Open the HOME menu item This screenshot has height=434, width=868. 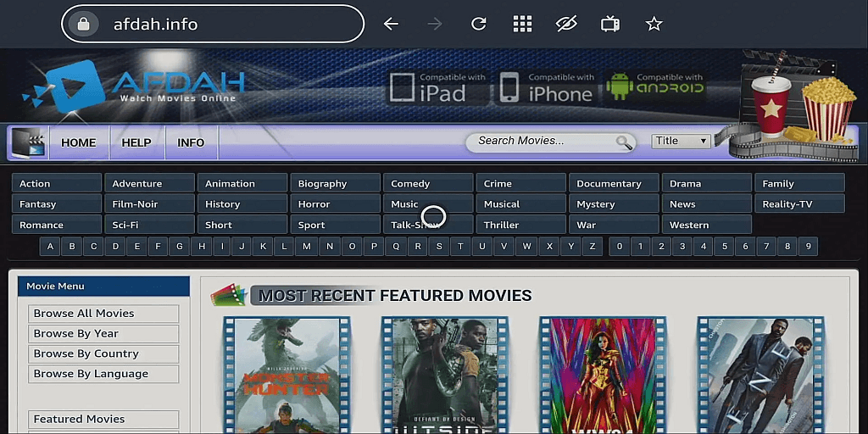point(79,142)
